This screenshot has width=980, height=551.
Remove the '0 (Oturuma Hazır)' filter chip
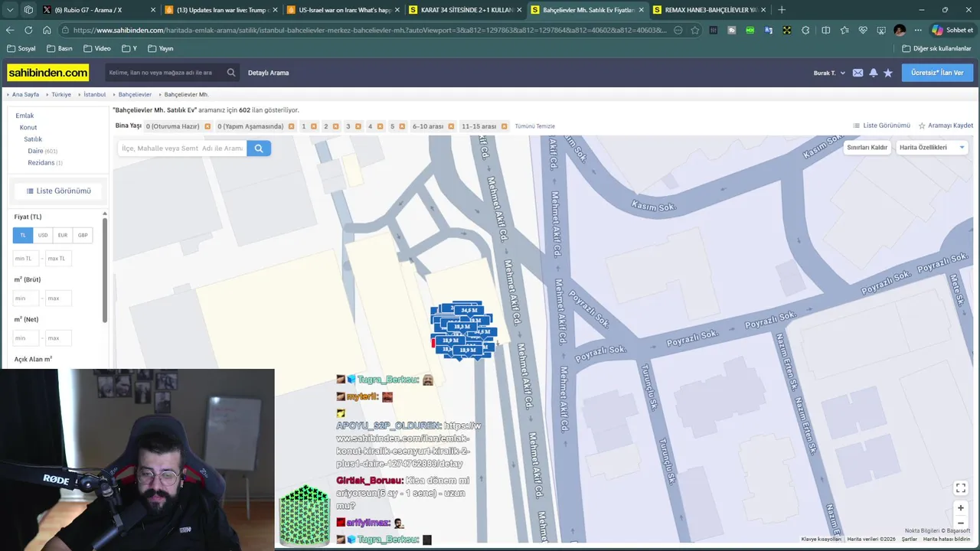[x=207, y=126]
